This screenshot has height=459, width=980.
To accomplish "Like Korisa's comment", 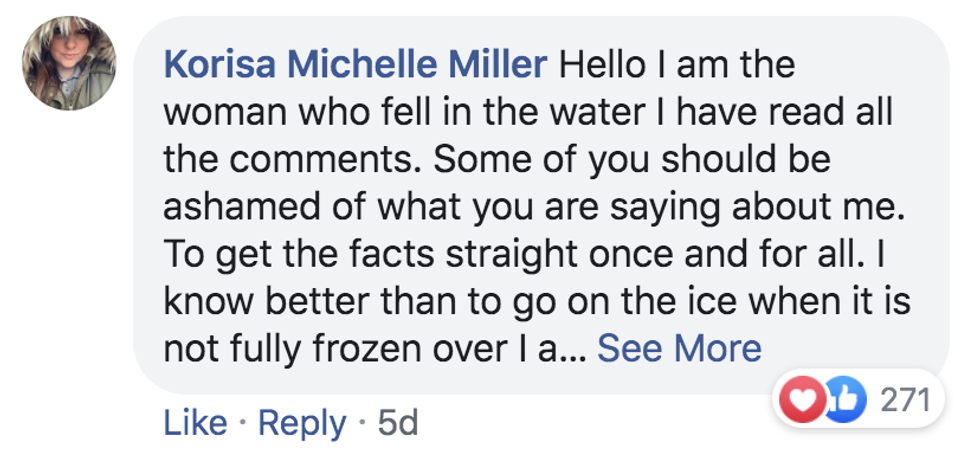I will pyautogui.click(x=194, y=424).
